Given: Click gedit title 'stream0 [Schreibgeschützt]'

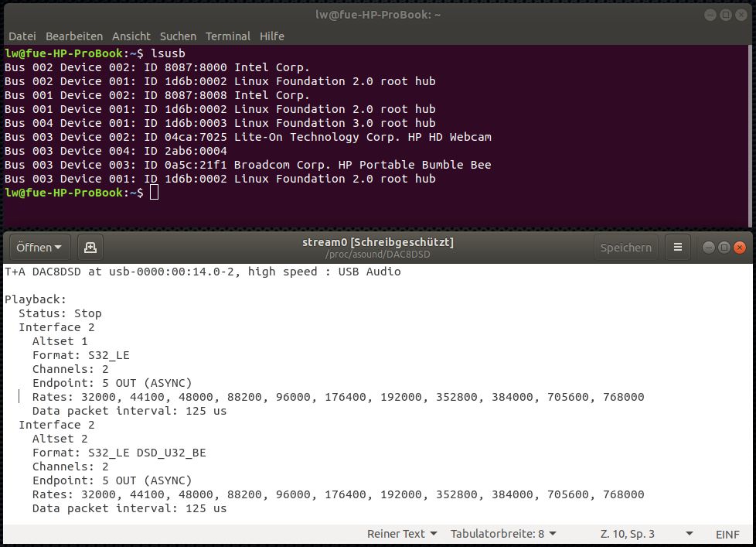Looking at the screenshot, I should (x=378, y=242).
